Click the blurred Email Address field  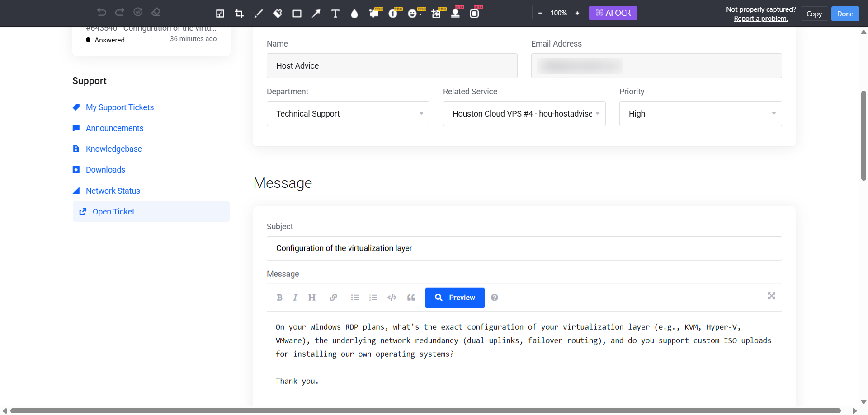(656, 66)
